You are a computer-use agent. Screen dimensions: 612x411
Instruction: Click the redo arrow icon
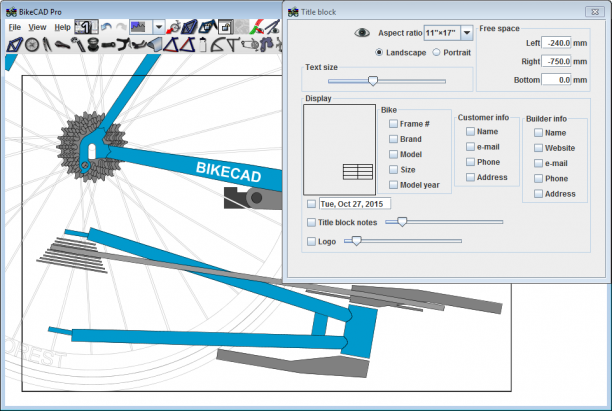point(122,27)
